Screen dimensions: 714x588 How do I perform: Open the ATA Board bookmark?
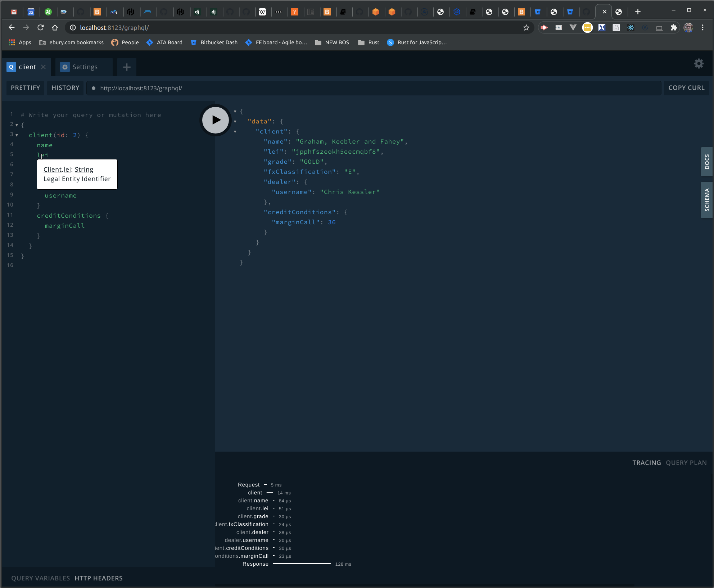click(x=164, y=42)
